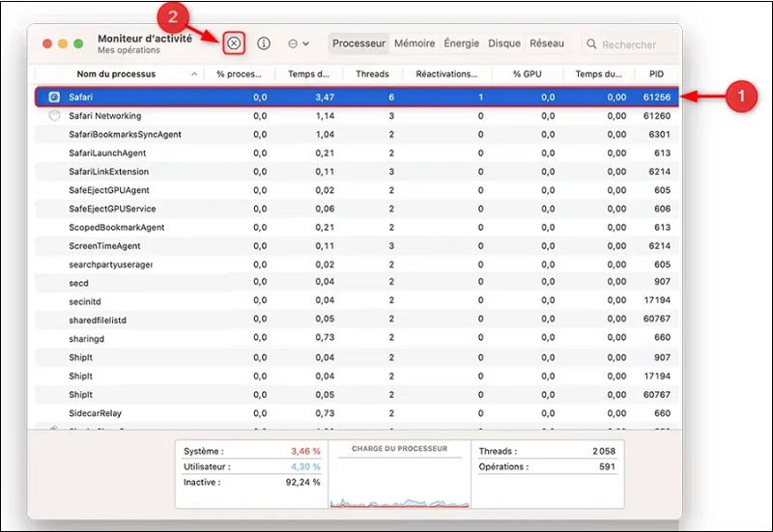Viewport: 773px width, 532px height.
Task: Click the Safari compass icon in selected row
Action: click(54, 98)
